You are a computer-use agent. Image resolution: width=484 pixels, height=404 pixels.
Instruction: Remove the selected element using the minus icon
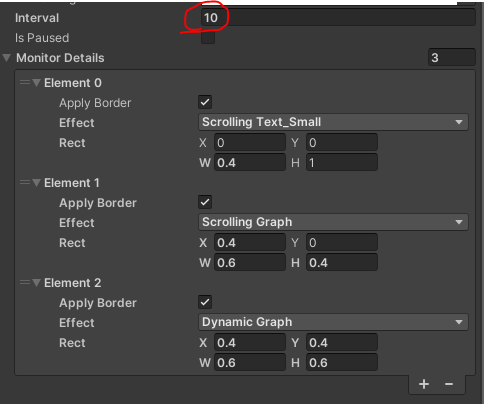(449, 384)
